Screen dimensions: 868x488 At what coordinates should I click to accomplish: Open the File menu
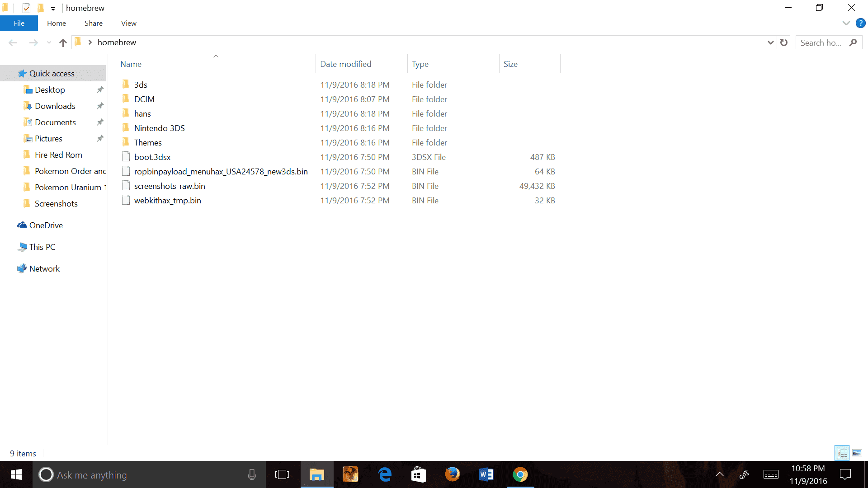click(x=19, y=23)
